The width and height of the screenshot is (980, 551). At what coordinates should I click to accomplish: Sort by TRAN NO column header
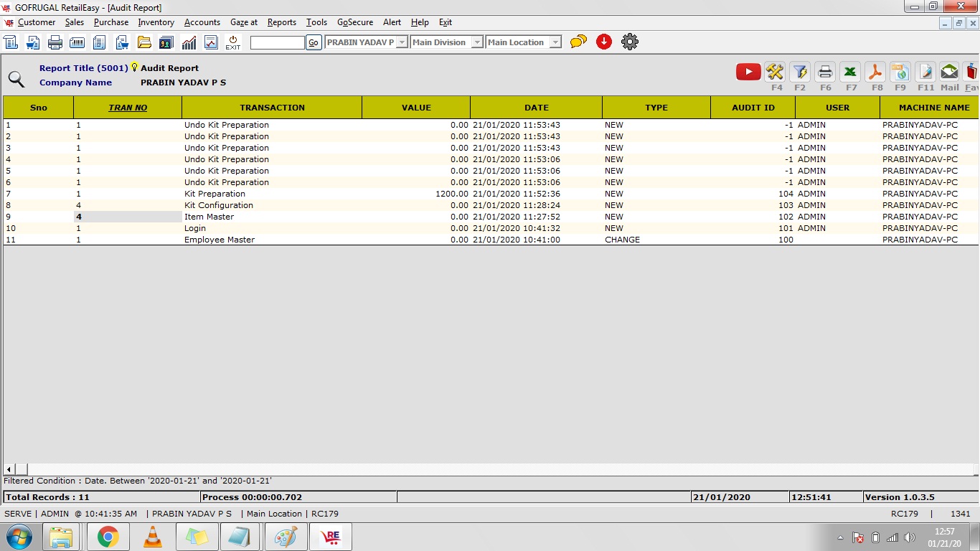click(128, 108)
